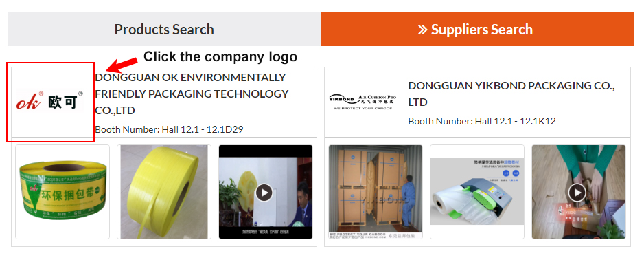644x260 pixels.
Task: Play the Dongguan OK company video
Action: click(x=264, y=192)
